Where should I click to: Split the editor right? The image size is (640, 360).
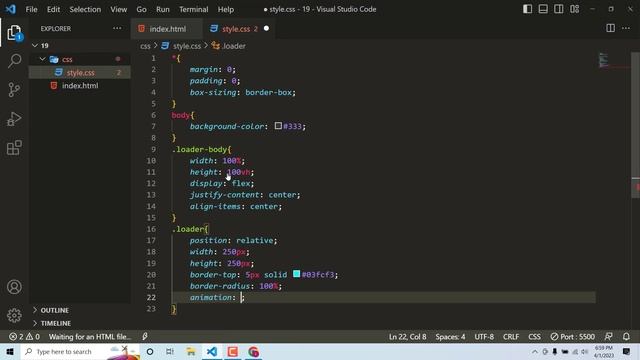coord(610,28)
